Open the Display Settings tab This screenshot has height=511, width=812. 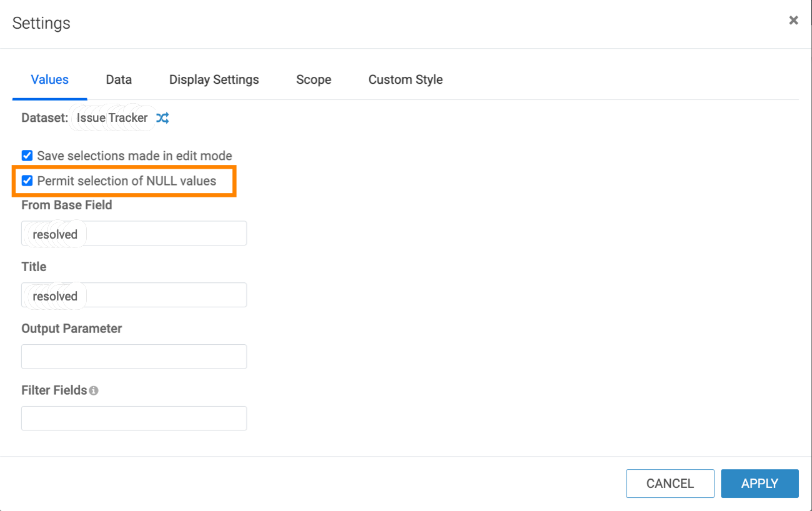tap(214, 80)
